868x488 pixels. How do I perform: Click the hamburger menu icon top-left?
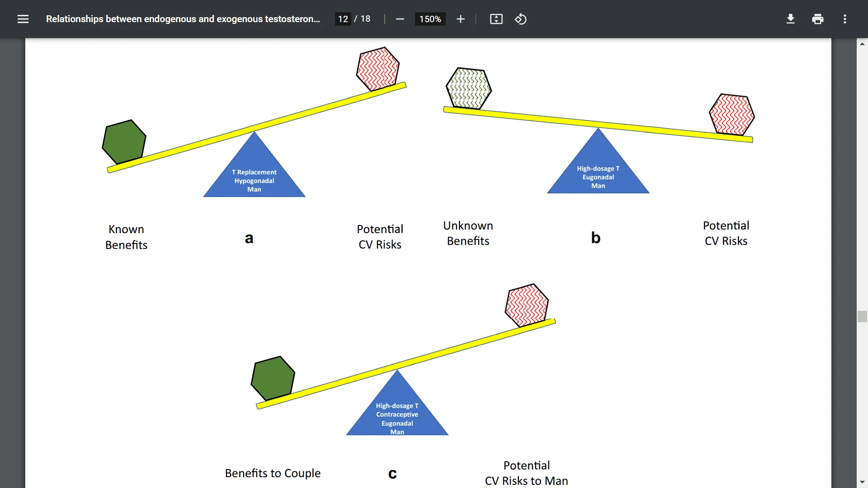coord(23,19)
